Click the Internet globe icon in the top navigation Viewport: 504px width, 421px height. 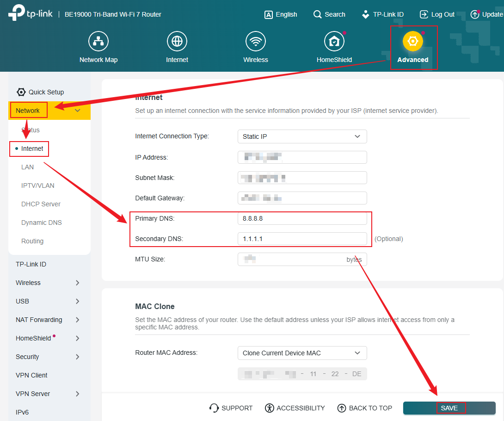(x=177, y=41)
